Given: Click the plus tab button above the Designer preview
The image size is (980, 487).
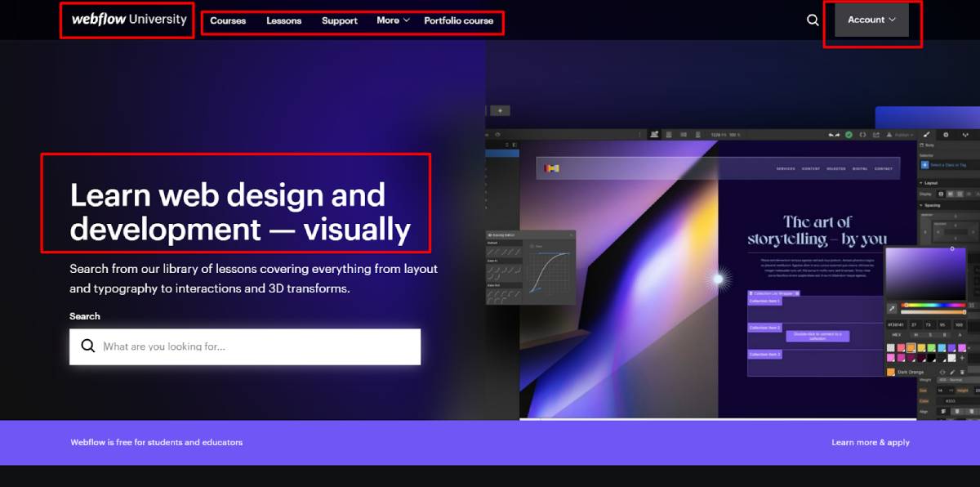Looking at the screenshot, I should pos(500,110).
